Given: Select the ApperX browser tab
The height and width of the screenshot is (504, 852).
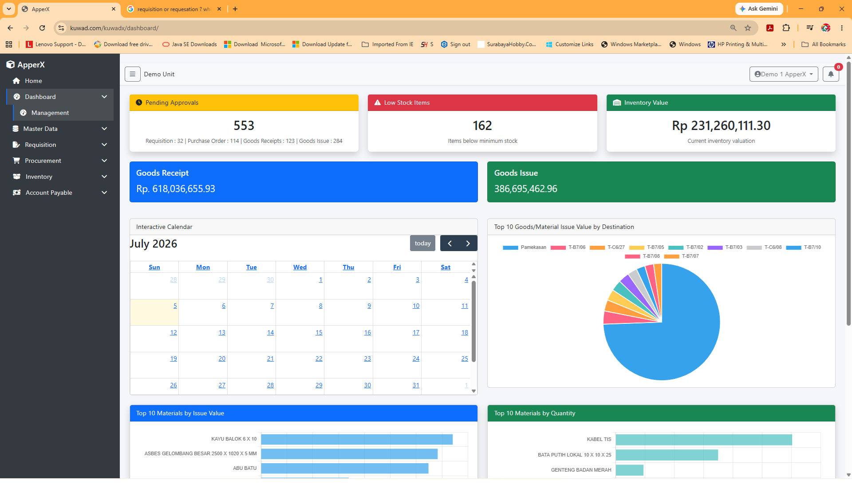Looking at the screenshot, I should coord(69,9).
